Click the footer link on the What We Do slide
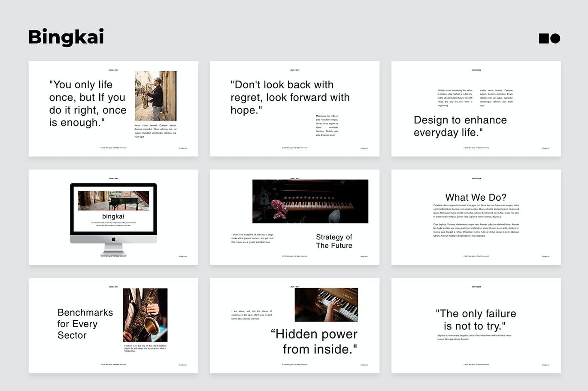The height and width of the screenshot is (391, 588). 546,256
